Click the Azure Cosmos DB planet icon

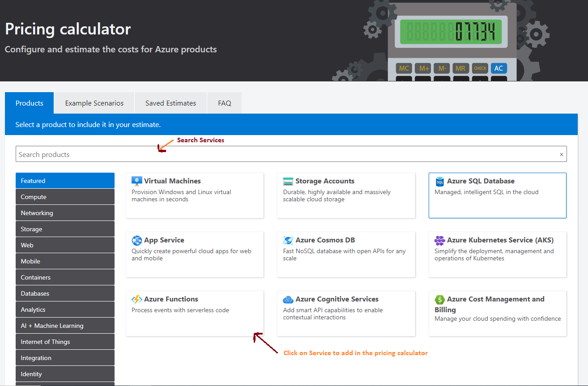(x=288, y=240)
